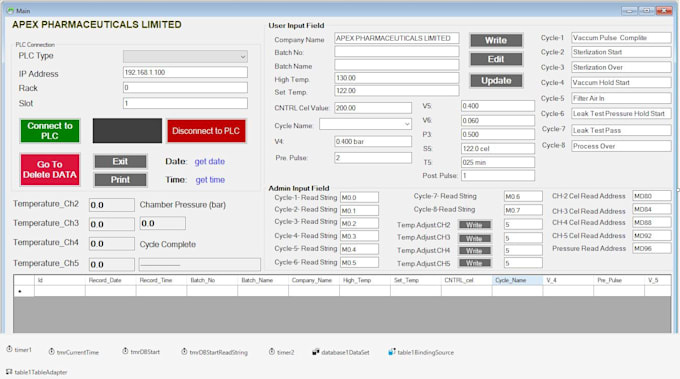Image resolution: width=680 pixels, height=379 pixels.
Task: Click CH-2 Cel Read Address field
Action: [x=652, y=196]
